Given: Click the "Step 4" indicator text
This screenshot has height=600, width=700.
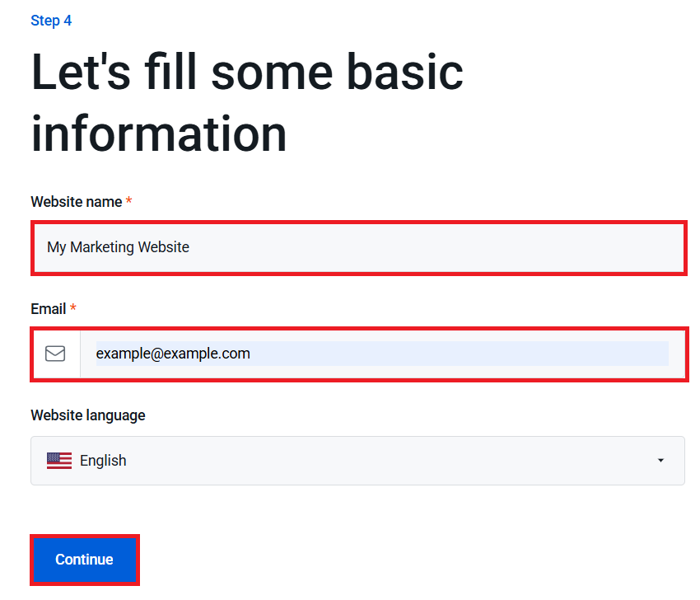Looking at the screenshot, I should [x=51, y=21].
